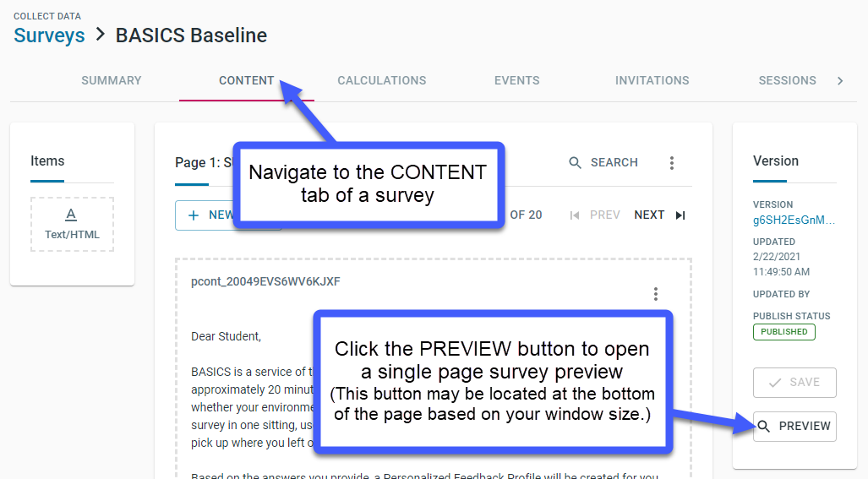The image size is (868, 479).
Task: Select the CONTENT tab
Action: point(246,81)
